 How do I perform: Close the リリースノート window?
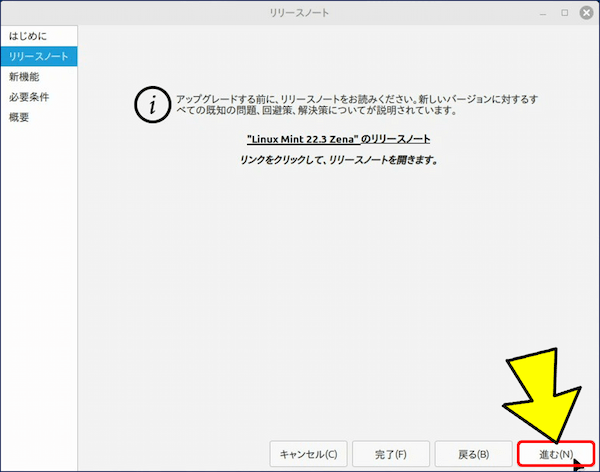click(586, 13)
